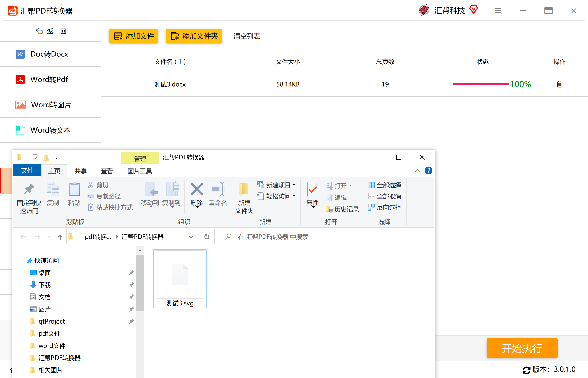Screen dimensions: 588x378
Task: Click 复制路径 in the clipboard group
Action: pos(104,196)
